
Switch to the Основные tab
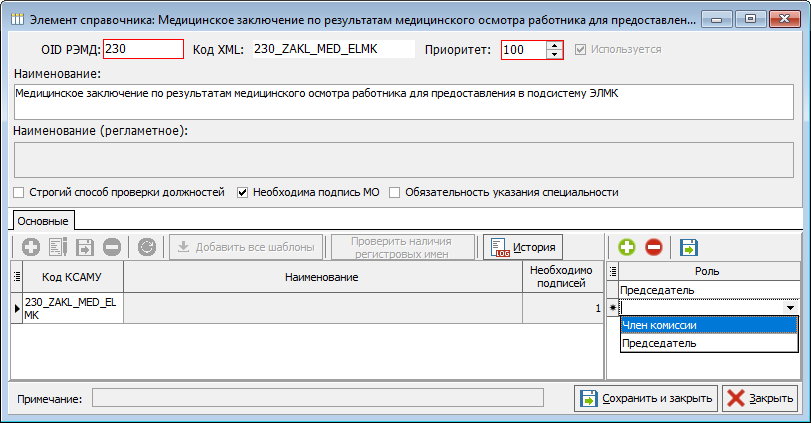pos(42,220)
